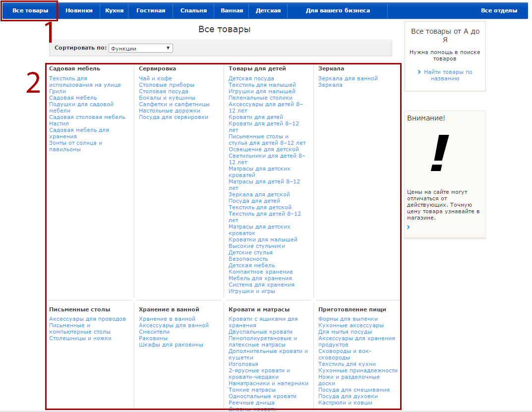Go to Реечные днища

click(x=251, y=403)
